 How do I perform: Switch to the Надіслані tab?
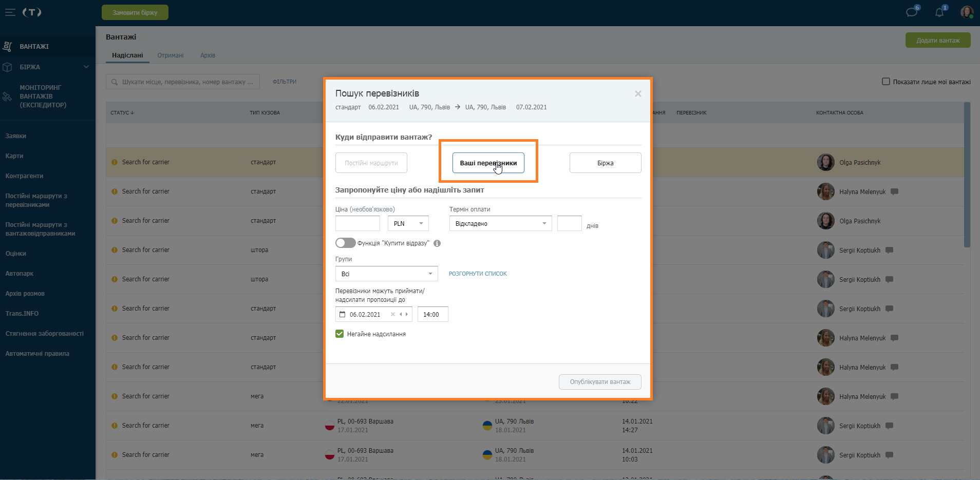pos(127,55)
